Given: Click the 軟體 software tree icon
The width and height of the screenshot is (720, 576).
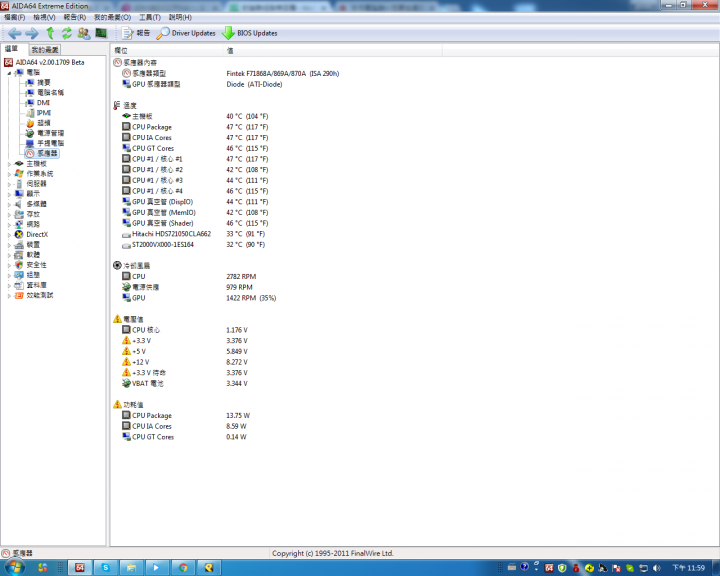Looking at the screenshot, I should pyautogui.click(x=19, y=255).
